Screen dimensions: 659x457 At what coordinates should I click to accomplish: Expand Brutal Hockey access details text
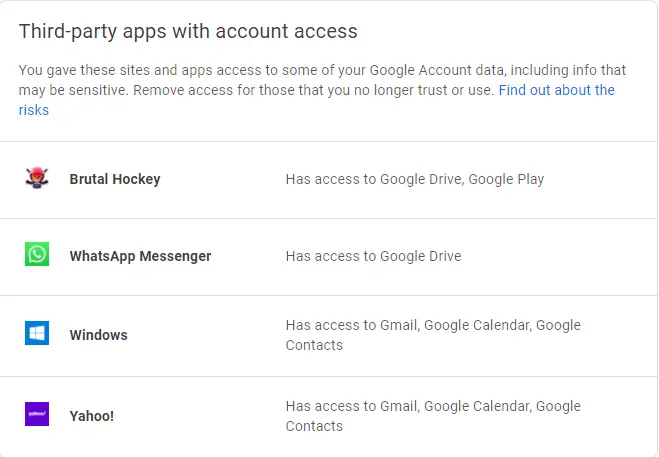(x=415, y=179)
